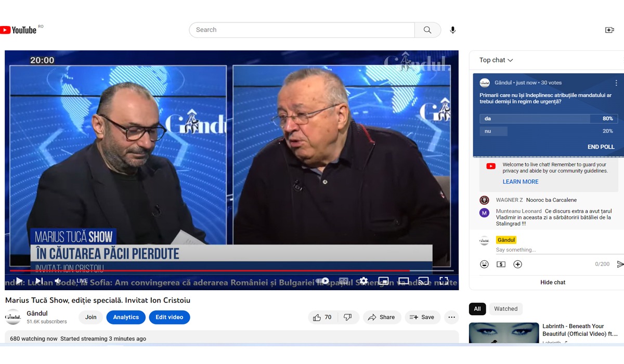Jump to LIVE in the player
624x364 pixels.
pos(82,281)
